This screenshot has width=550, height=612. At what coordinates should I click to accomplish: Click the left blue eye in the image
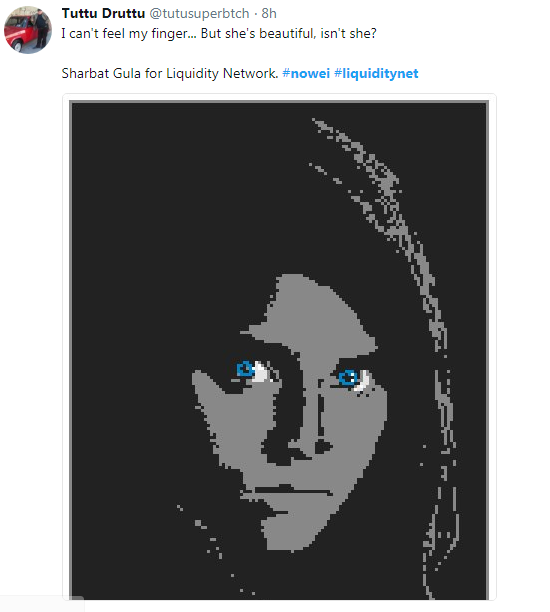[x=246, y=369]
